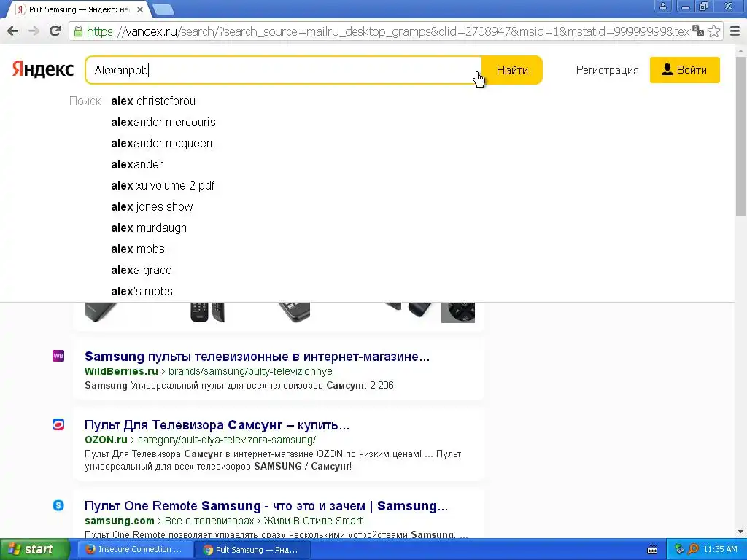
Task: Click the OZON.ru domain link
Action: pos(106,440)
